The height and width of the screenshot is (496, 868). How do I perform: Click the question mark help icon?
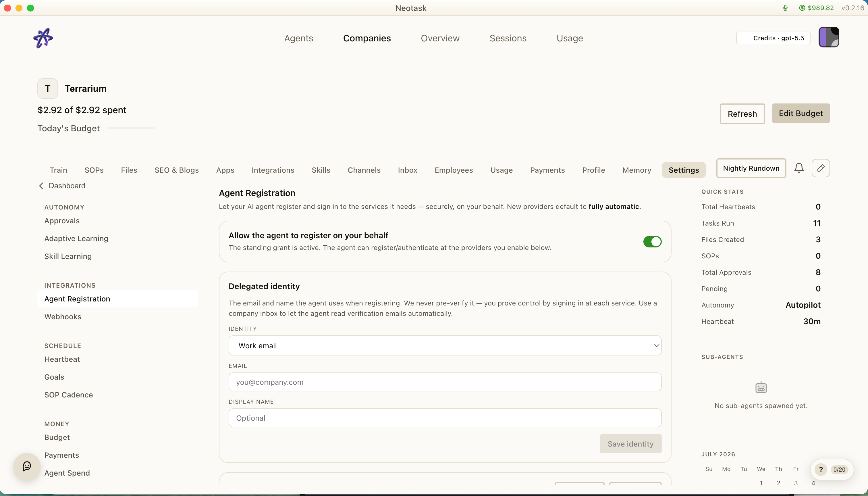click(821, 470)
